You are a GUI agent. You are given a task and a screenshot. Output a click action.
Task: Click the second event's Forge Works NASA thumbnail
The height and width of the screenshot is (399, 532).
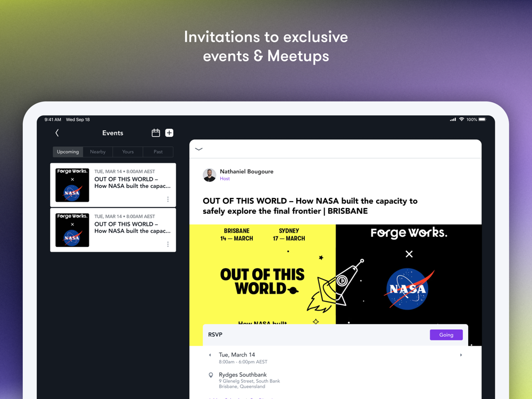[72, 230]
